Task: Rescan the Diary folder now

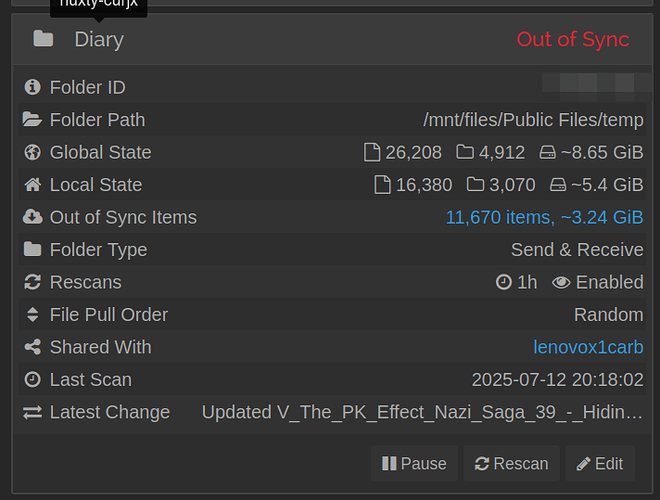Action: pyautogui.click(x=511, y=463)
